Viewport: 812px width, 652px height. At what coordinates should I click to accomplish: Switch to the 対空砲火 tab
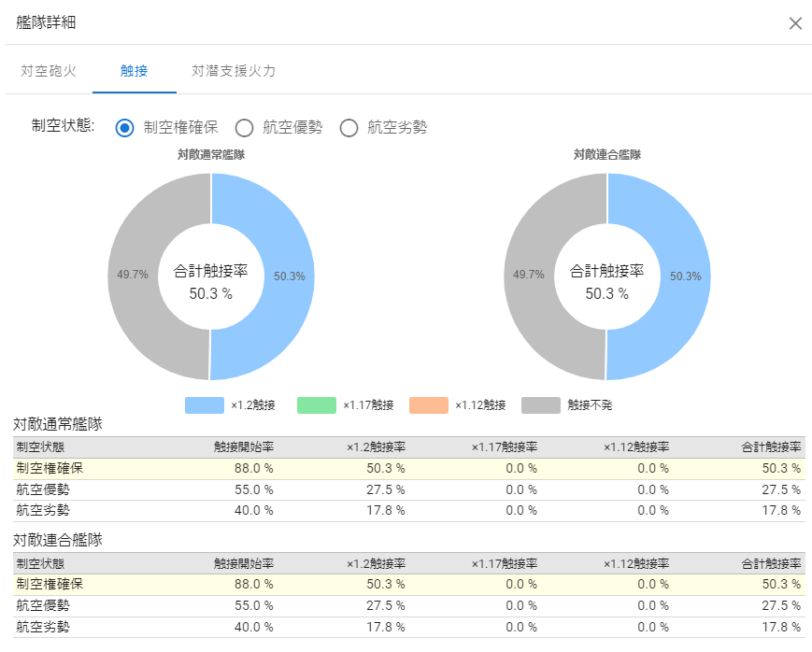click(x=49, y=71)
